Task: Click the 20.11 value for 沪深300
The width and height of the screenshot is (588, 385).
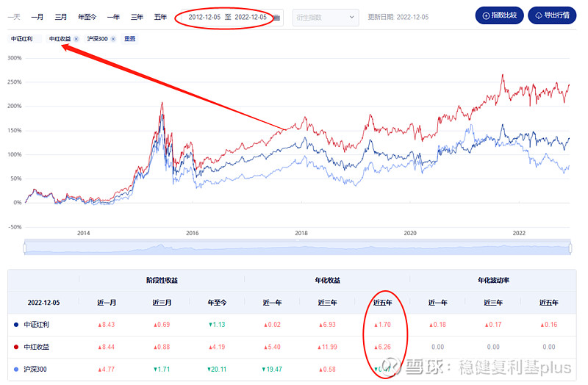Action: click(x=217, y=370)
